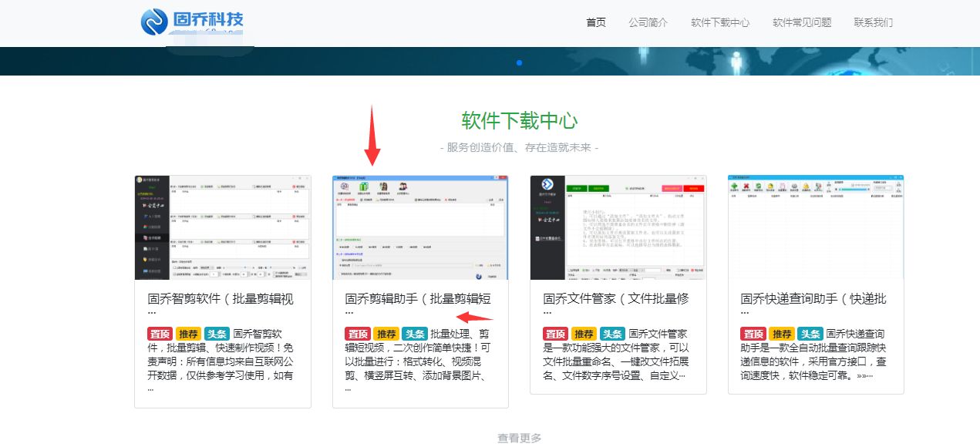Click 头条 badge on 固乔文件管家 card
This screenshot has width=980, height=447.
tap(613, 334)
